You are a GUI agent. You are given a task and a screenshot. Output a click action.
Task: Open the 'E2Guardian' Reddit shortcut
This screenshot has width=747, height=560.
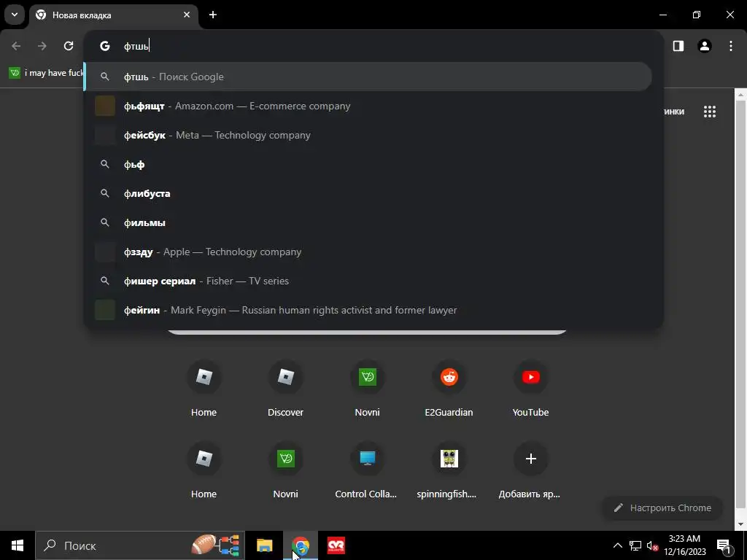pos(449,389)
